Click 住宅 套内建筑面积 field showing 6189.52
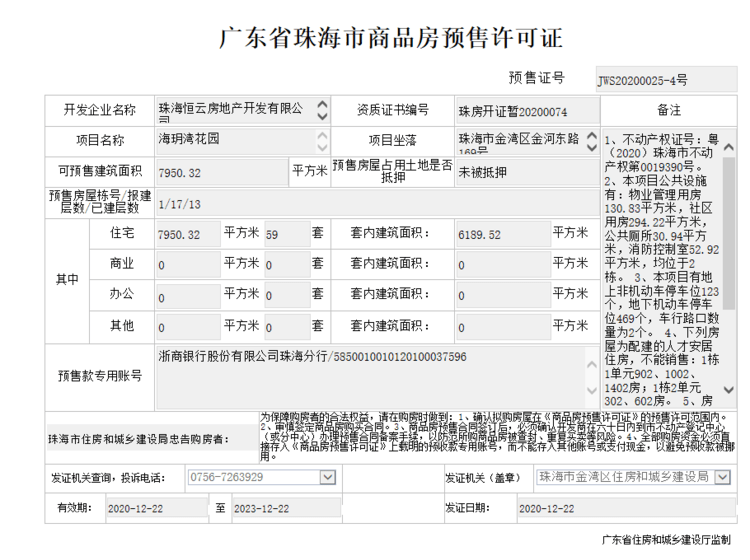The image size is (750, 560). [x=502, y=235]
